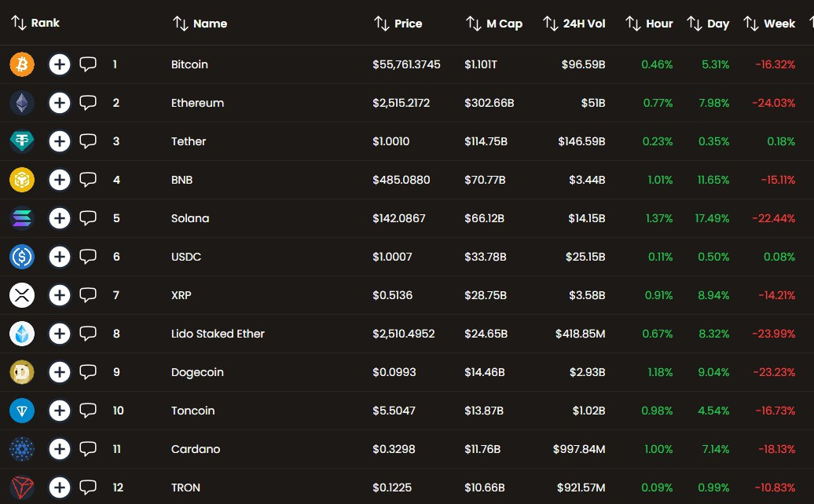Add Bitcoin using its plus icon
This screenshot has width=814, height=504.
[x=60, y=64]
